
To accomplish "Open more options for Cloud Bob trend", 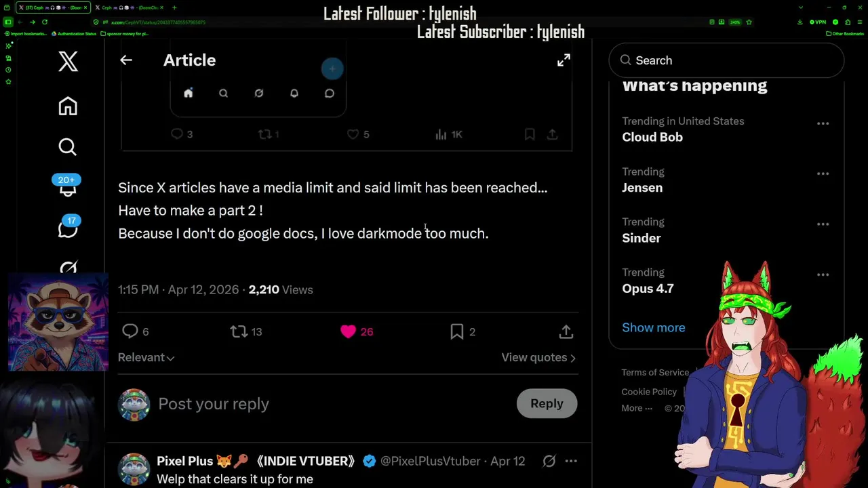I will [x=823, y=123].
